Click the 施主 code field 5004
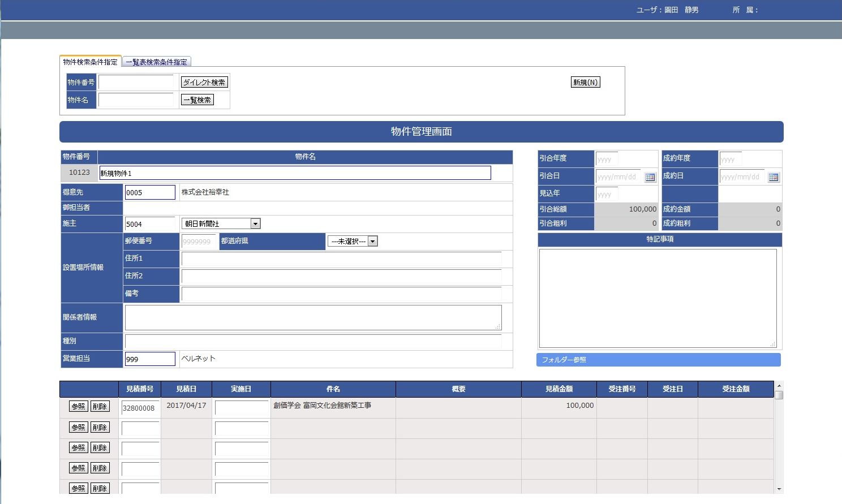Image resolution: width=842 pixels, height=504 pixels. click(150, 224)
